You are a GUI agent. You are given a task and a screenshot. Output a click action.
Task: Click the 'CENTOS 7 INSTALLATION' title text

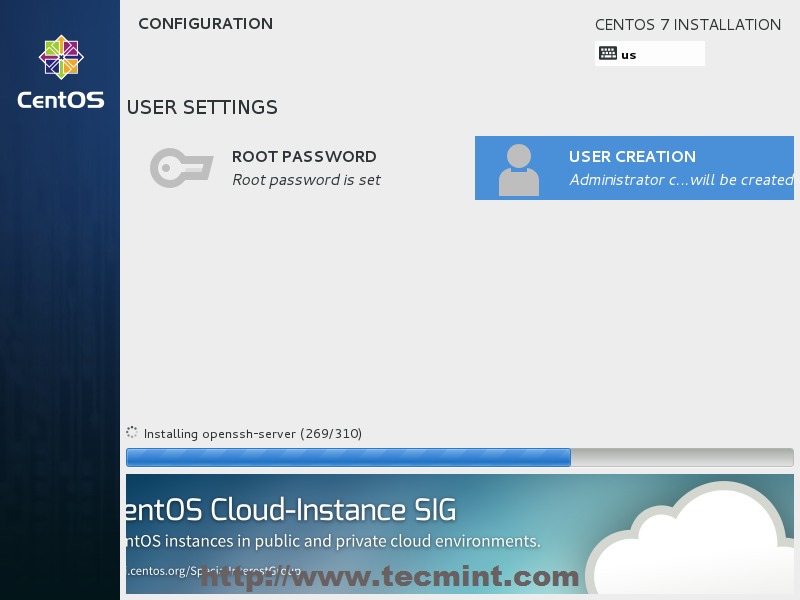[688, 25]
